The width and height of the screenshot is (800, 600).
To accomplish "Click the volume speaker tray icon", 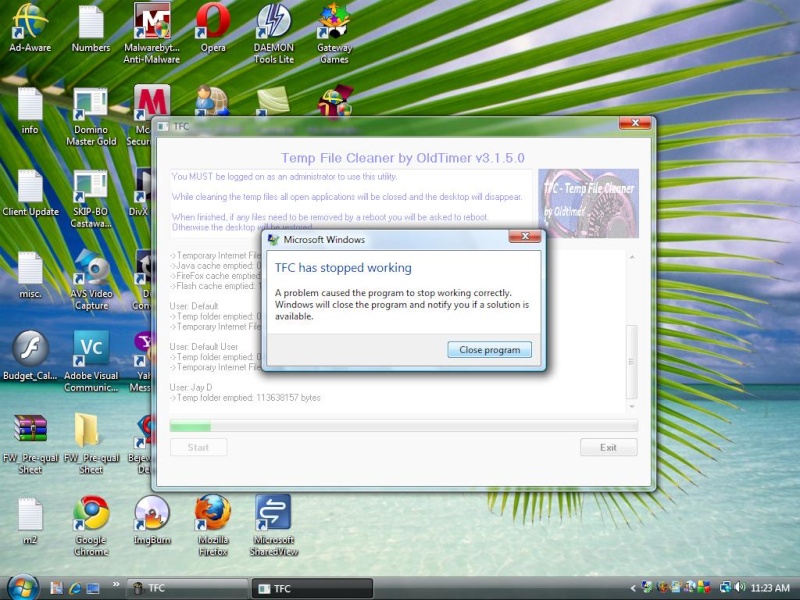I will coord(740,588).
